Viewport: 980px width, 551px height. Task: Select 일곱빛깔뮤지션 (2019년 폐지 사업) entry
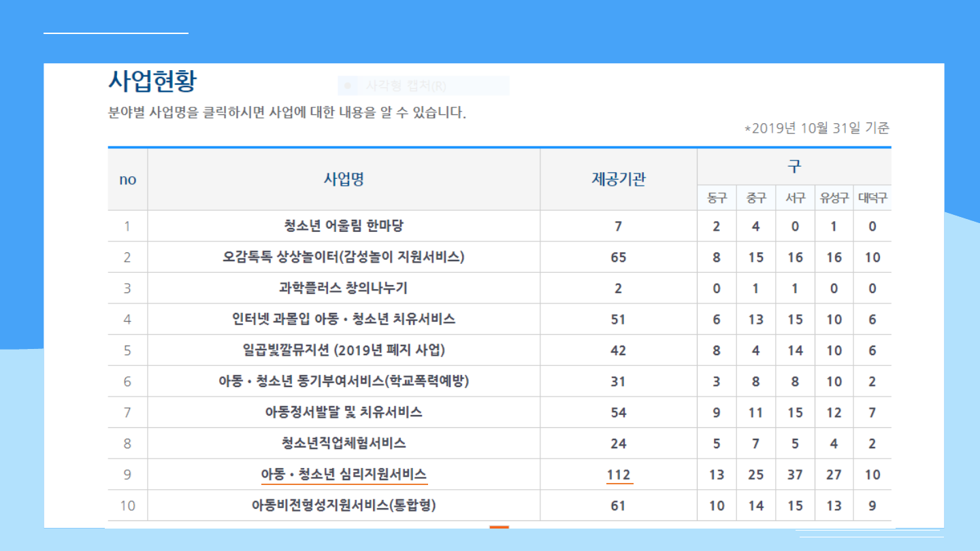[x=344, y=351]
